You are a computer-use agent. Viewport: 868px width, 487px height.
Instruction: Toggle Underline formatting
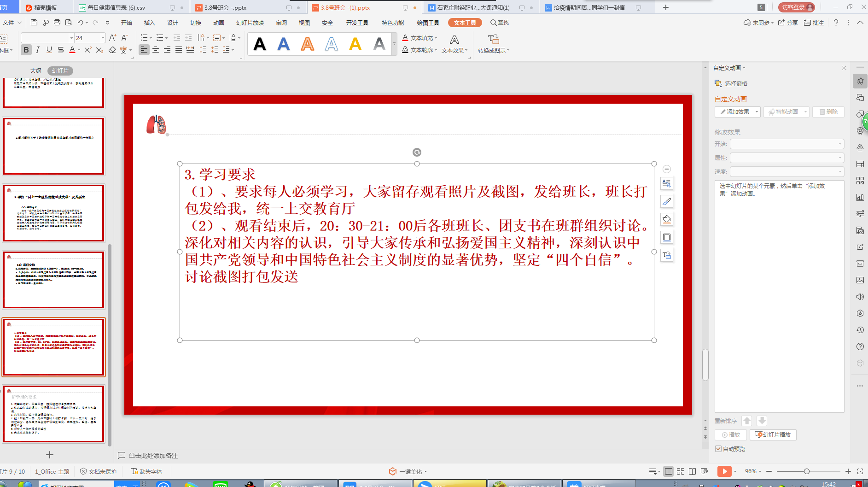49,50
